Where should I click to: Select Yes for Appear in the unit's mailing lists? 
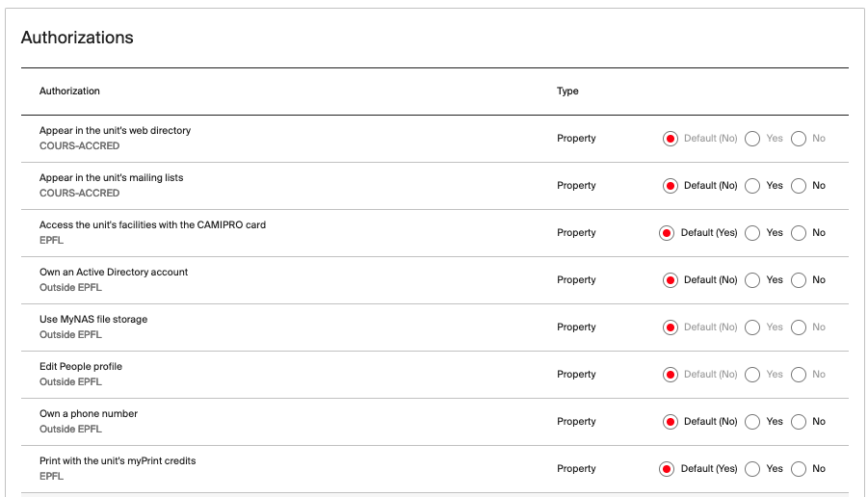pyautogui.click(x=752, y=186)
